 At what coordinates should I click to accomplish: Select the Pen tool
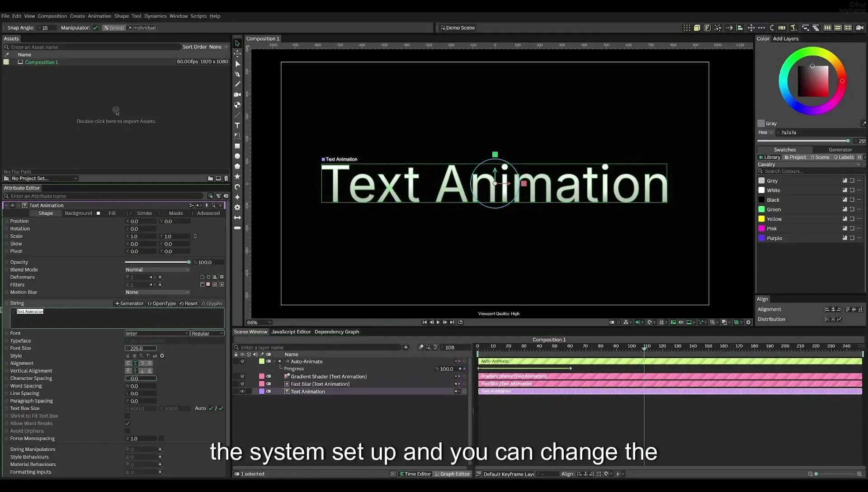coord(237,74)
